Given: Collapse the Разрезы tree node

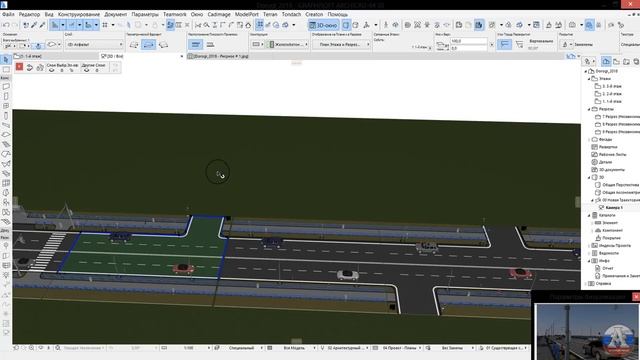Looking at the screenshot, I should click(x=589, y=109).
